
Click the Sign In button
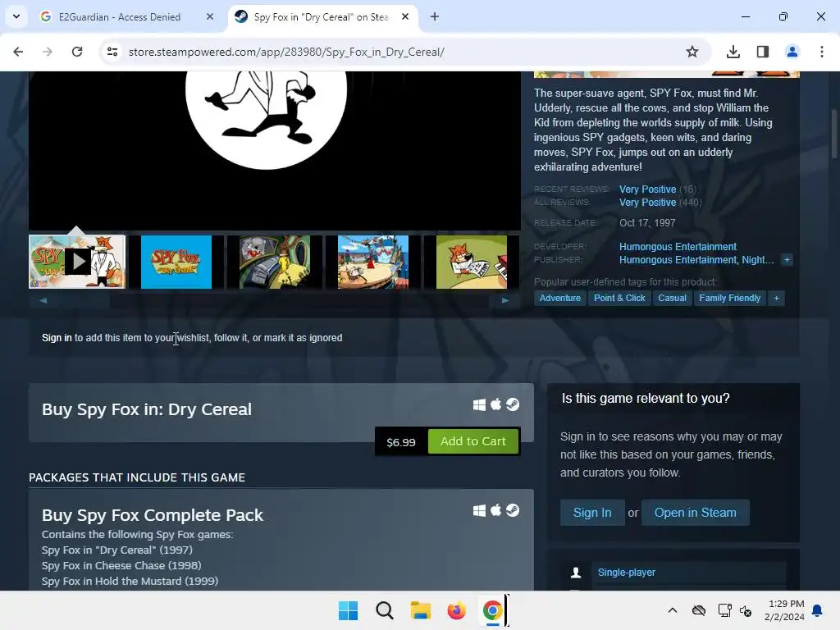tap(592, 513)
